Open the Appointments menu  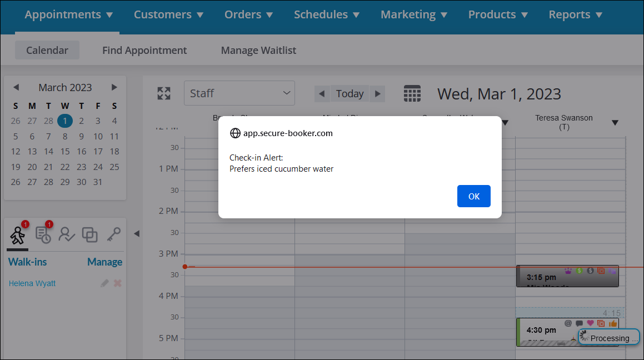[x=68, y=15]
